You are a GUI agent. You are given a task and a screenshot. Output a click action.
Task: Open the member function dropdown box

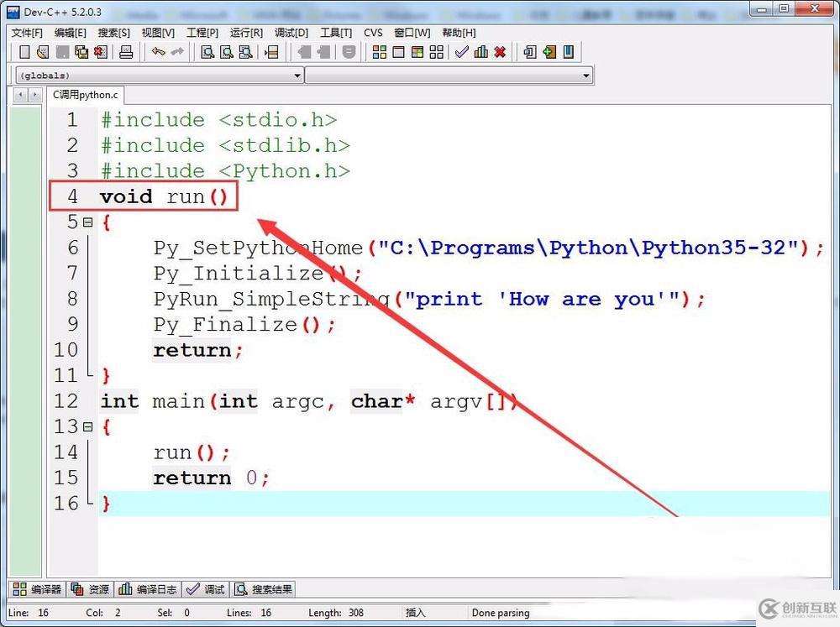(588, 75)
